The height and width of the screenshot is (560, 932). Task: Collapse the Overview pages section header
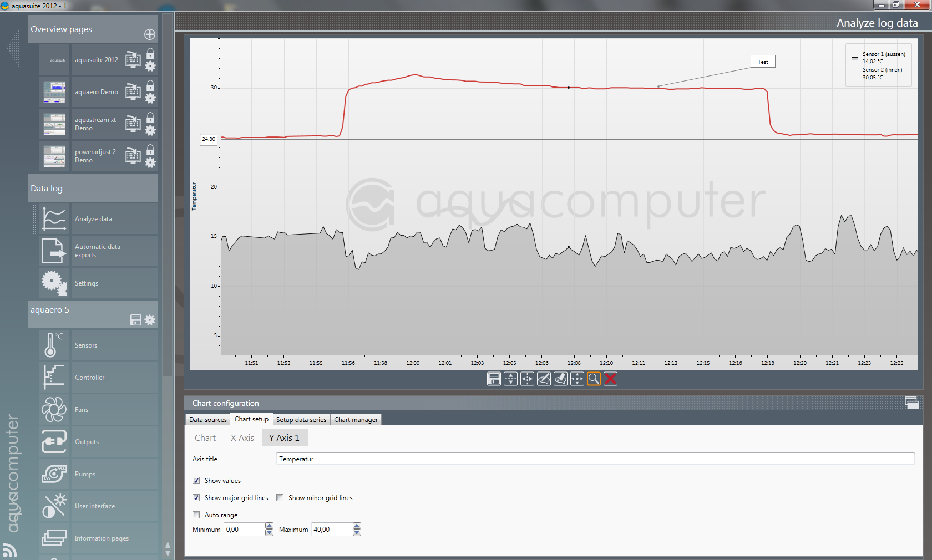pyautogui.click(x=93, y=29)
